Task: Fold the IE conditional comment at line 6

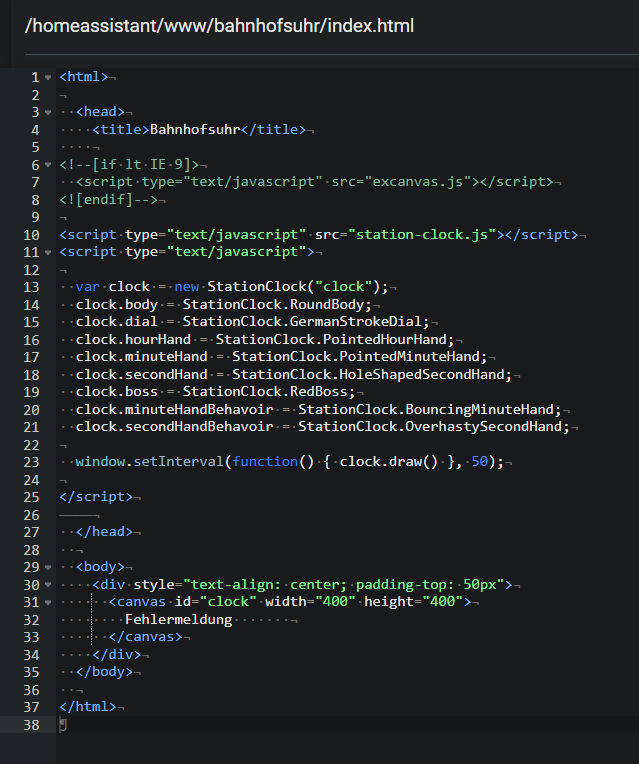Action: tap(48, 165)
